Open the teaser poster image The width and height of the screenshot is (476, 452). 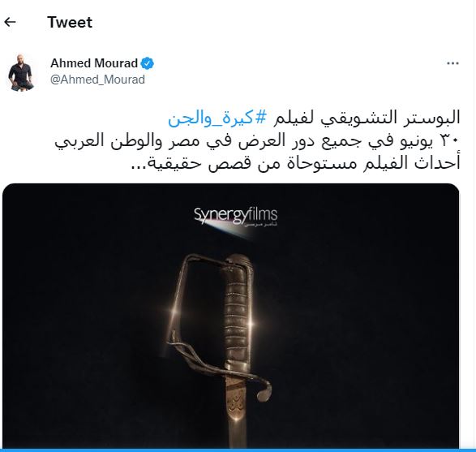coord(231,316)
